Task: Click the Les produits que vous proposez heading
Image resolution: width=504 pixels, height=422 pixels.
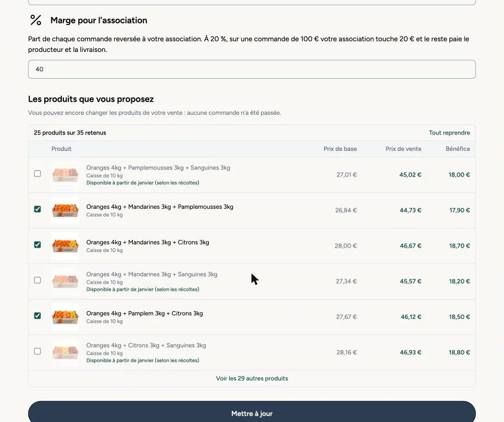Action: 91,99
